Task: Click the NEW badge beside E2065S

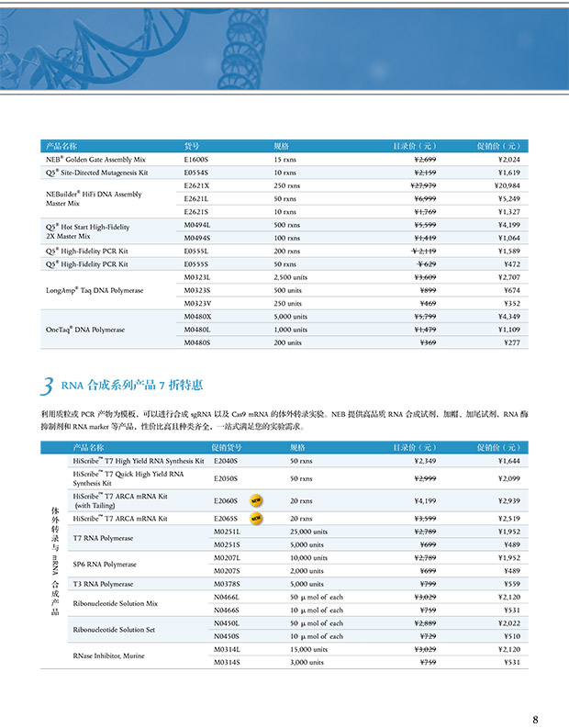Action: pos(257,519)
